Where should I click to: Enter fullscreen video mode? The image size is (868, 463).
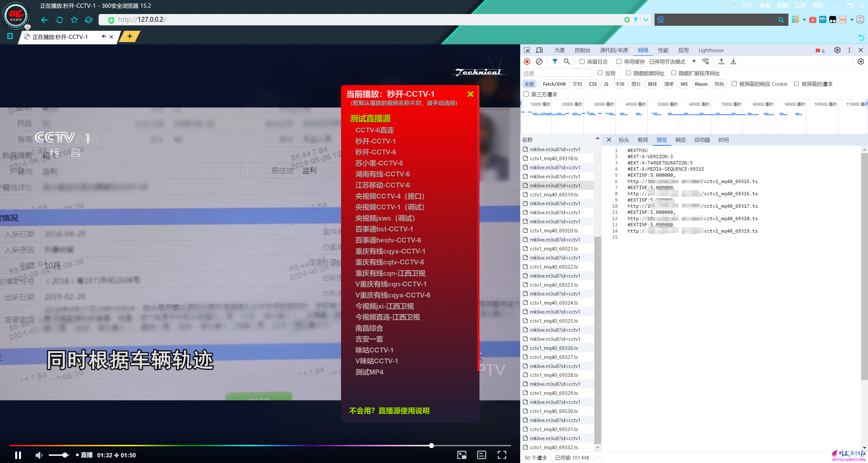[x=502, y=455]
